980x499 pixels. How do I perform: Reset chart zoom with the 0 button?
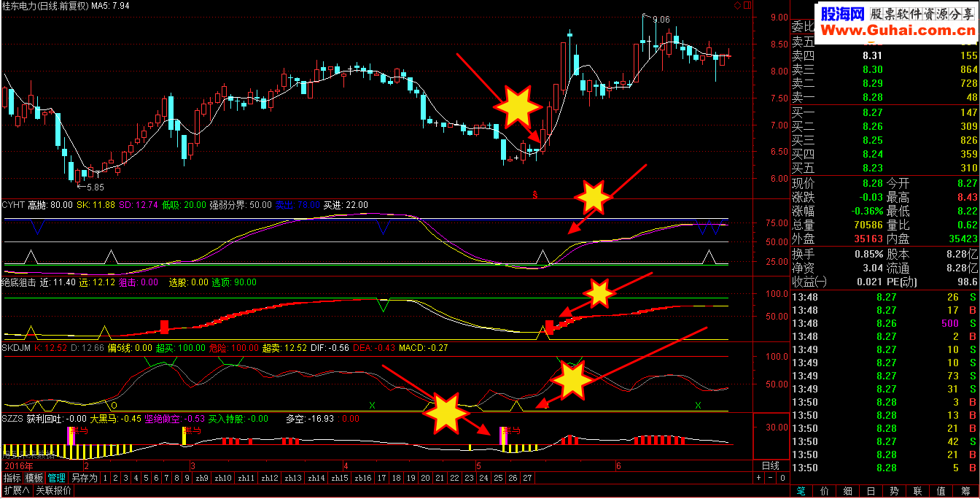pos(782,478)
